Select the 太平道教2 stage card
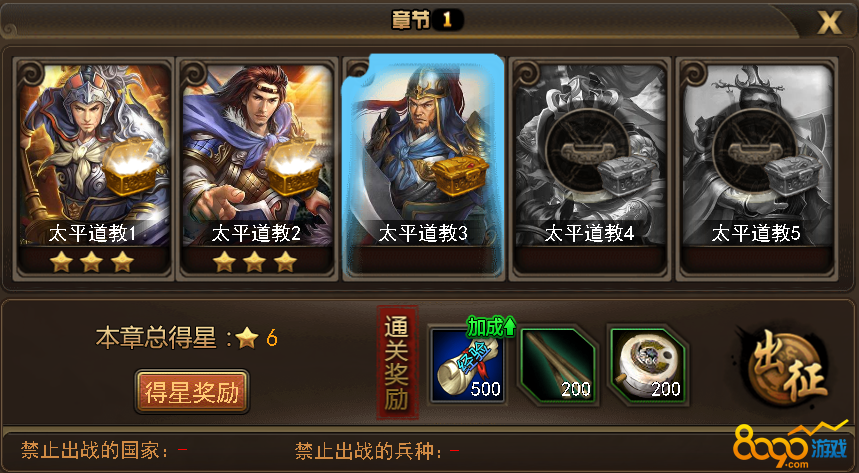 [256, 169]
